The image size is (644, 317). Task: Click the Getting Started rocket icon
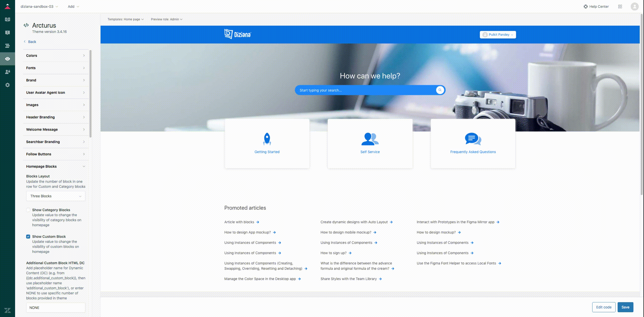coord(267,139)
